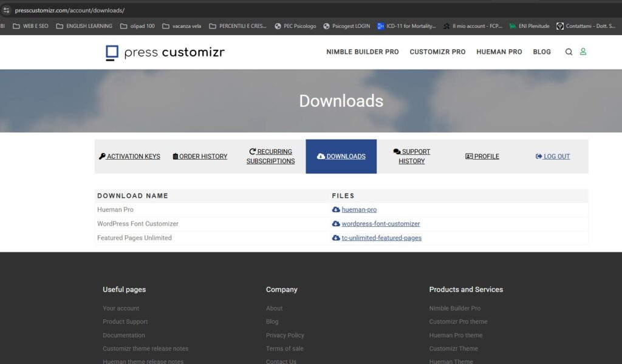Click the WordPress Font Customizer download name

(x=138, y=224)
